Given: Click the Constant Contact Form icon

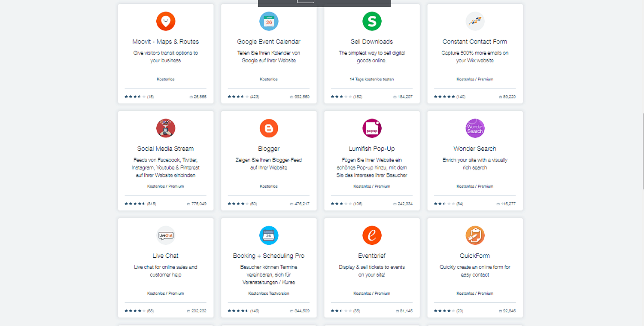Looking at the screenshot, I should point(475,21).
